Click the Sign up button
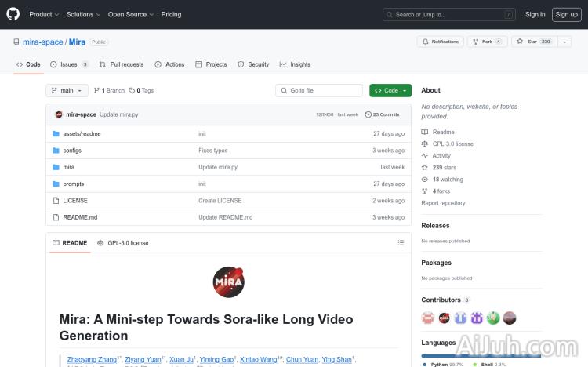588x367 pixels. click(565, 14)
